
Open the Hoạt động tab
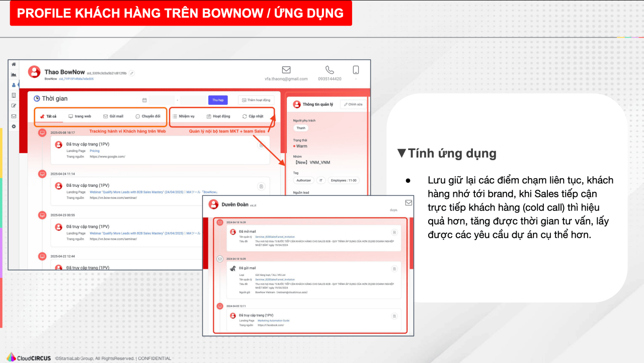click(x=218, y=116)
